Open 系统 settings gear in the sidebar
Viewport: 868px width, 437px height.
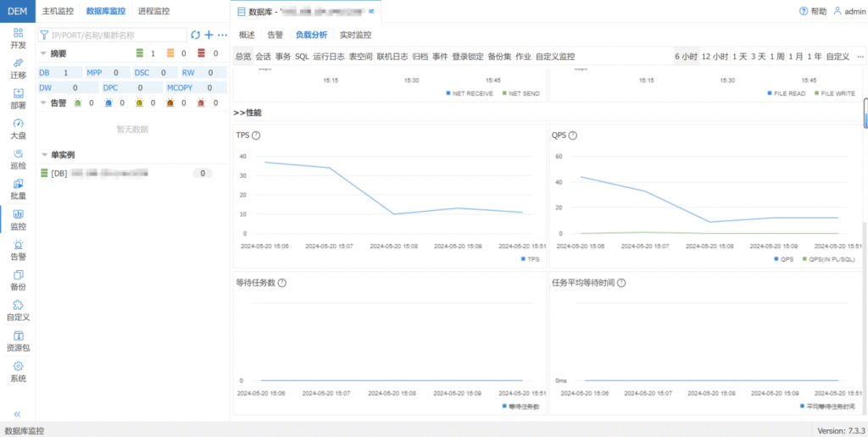tap(18, 371)
